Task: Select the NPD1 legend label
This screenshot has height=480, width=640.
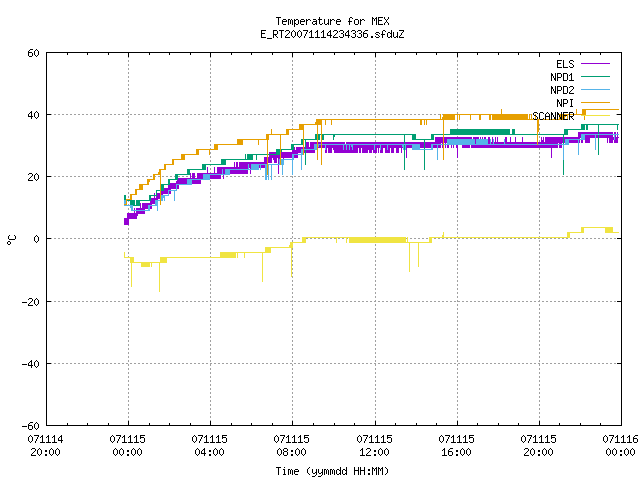Action: coord(562,77)
